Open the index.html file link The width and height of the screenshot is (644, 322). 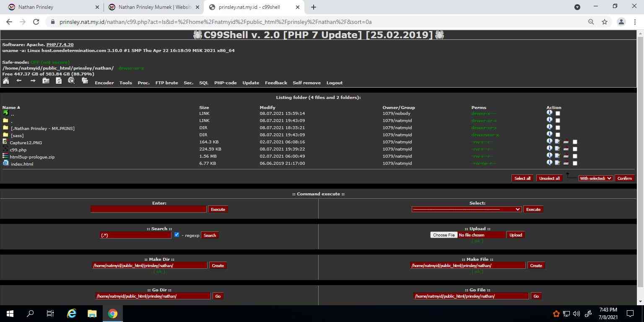click(22, 164)
